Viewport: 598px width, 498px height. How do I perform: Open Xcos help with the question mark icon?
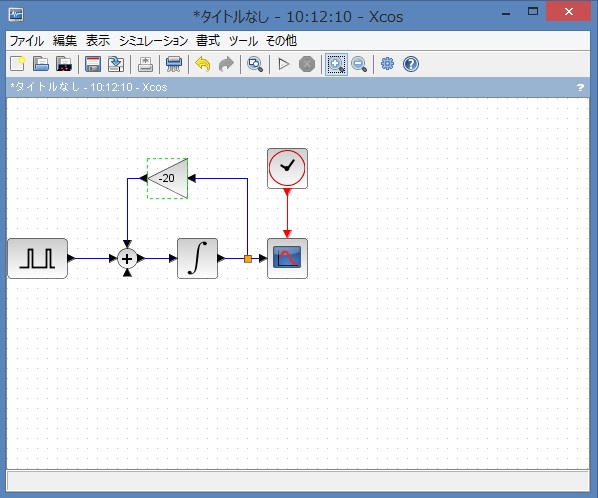(x=411, y=64)
